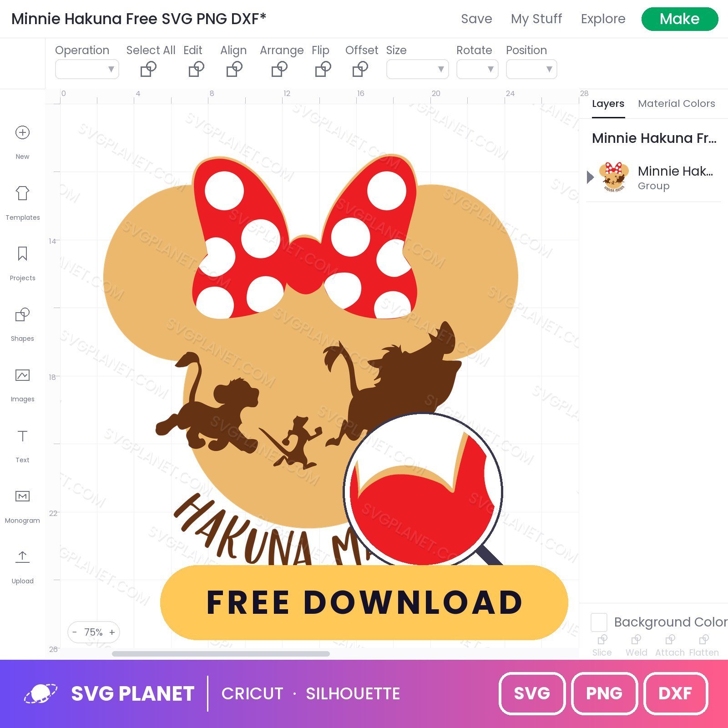Open Explore

click(603, 19)
